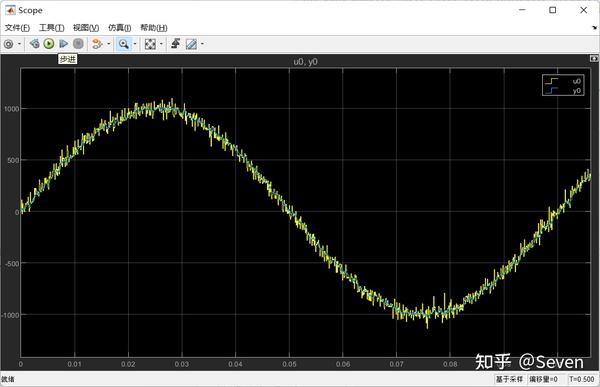Expand the dropdown arrow beside gear icon

pos(20,44)
